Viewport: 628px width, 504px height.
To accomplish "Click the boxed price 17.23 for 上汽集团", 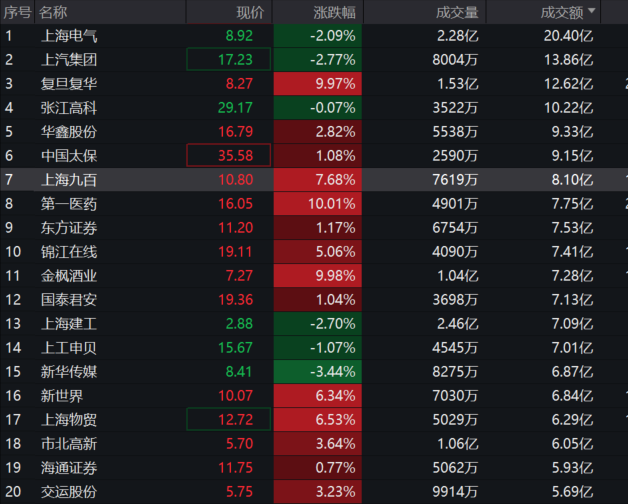I will (x=229, y=59).
